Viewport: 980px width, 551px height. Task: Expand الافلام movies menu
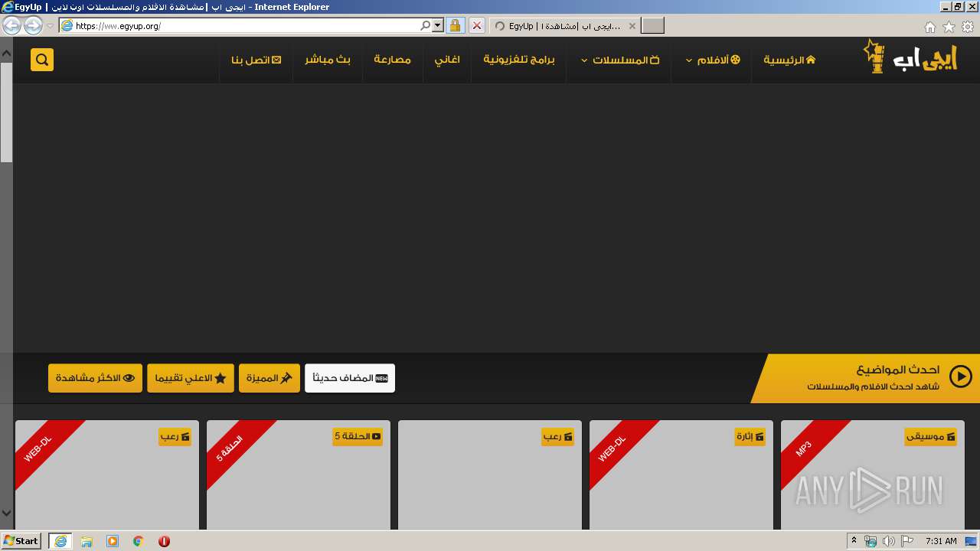tap(713, 60)
